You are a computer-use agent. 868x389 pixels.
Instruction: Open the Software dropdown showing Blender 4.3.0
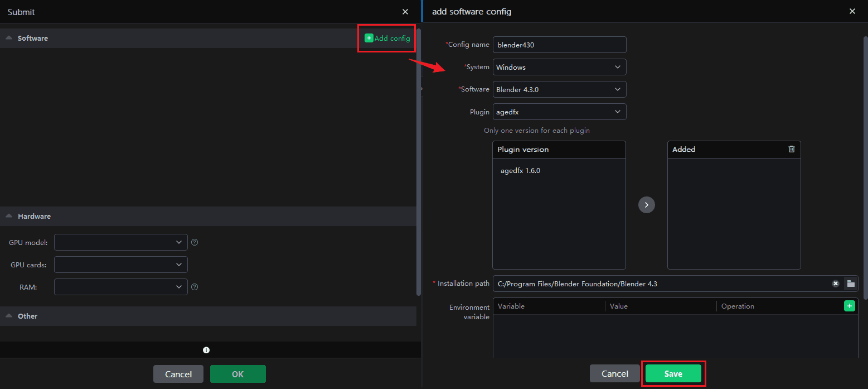tap(559, 89)
